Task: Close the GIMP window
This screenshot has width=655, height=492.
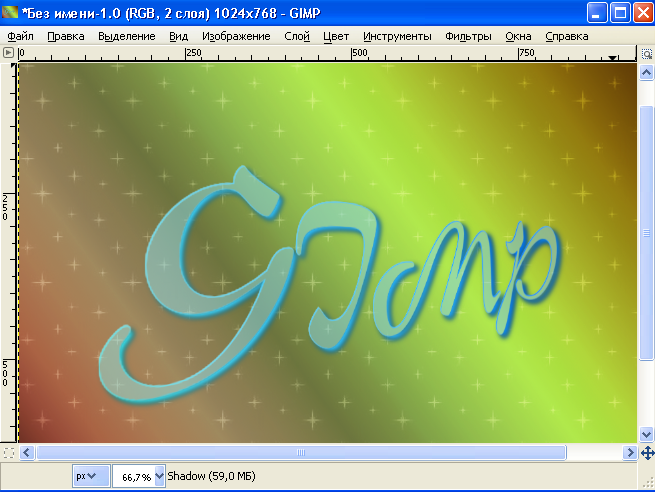Action: coord(643,13)
